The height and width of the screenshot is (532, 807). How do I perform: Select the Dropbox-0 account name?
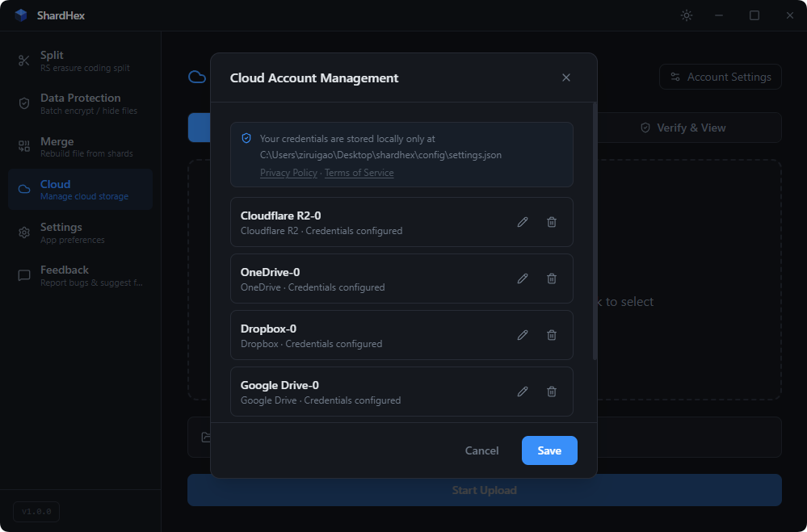point(268,329)
